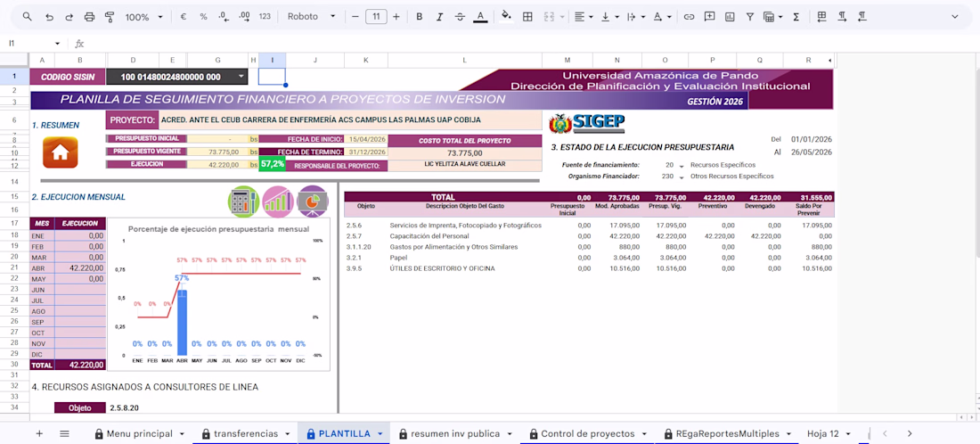
Task: Toggle italic formatting
Action: click(x=439, y=17)
